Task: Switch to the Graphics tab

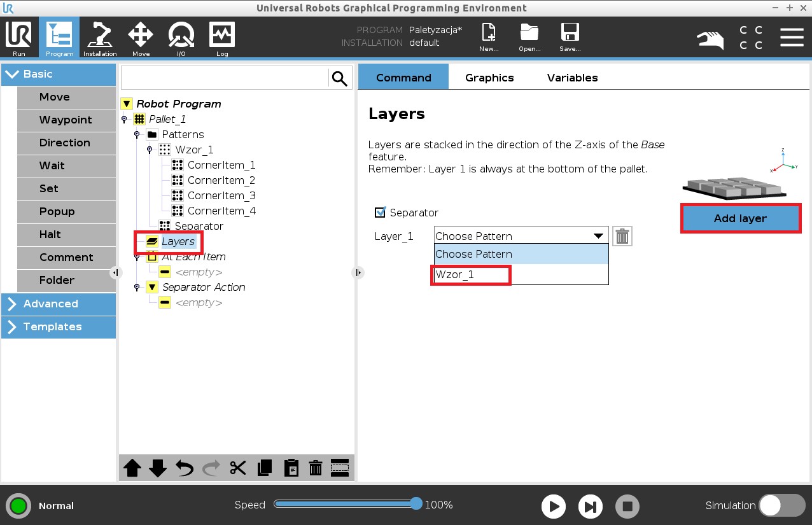Action: pos(489,77)
